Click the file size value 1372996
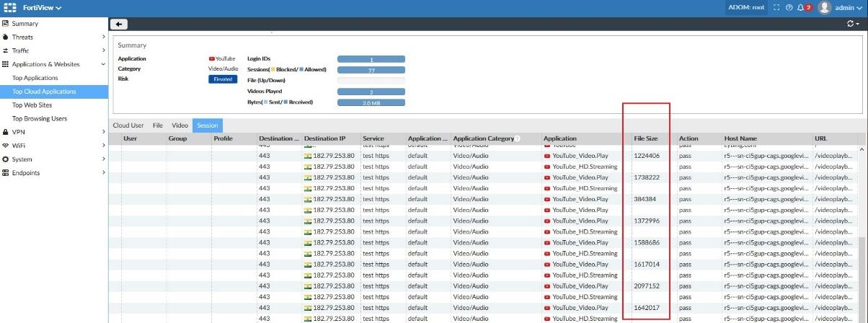The width and height of the screenshot is (868, 323). click(647, 221)
